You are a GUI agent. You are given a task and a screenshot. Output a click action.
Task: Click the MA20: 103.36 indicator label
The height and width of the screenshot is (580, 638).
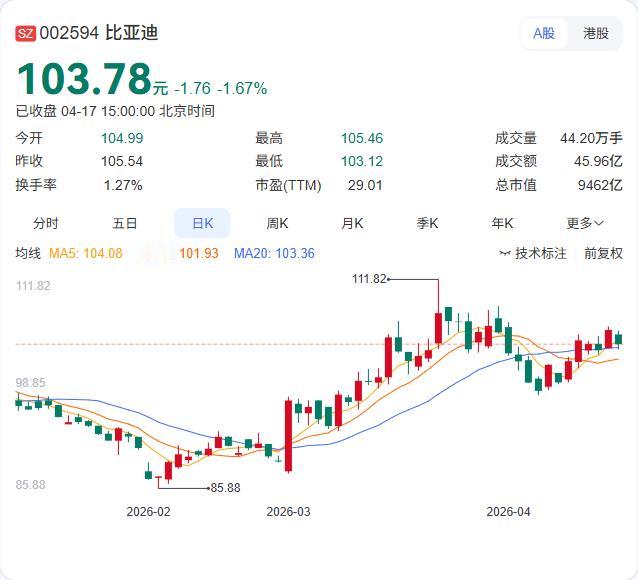[274, 253]
